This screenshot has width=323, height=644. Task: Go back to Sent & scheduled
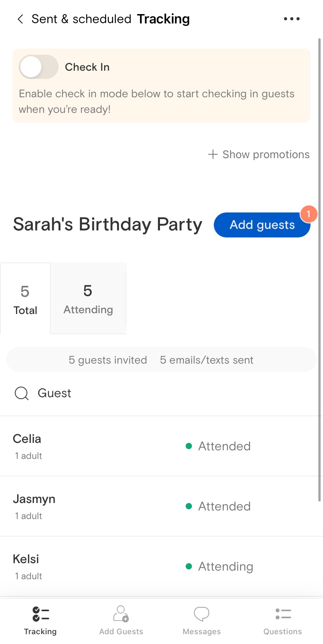pyautogui.click(x=81, y=19)
